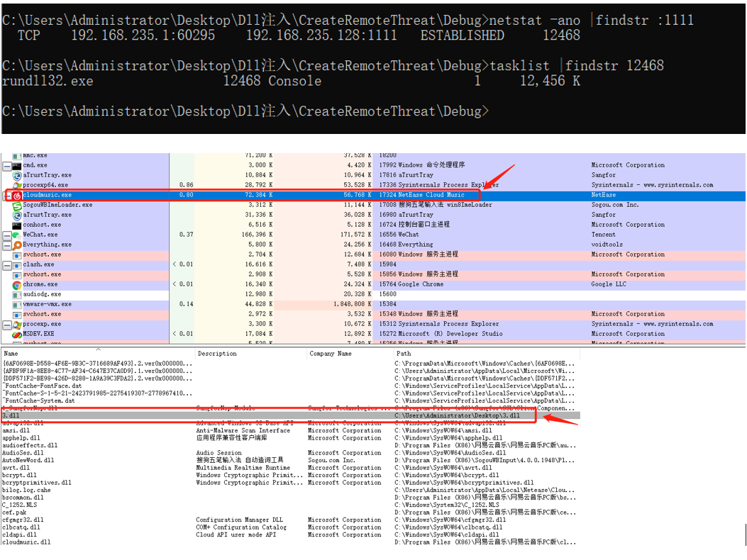Select the AudioSes.dll row
Image resolution: width=747 pixels, height=560 pixels.
point(290,453)
